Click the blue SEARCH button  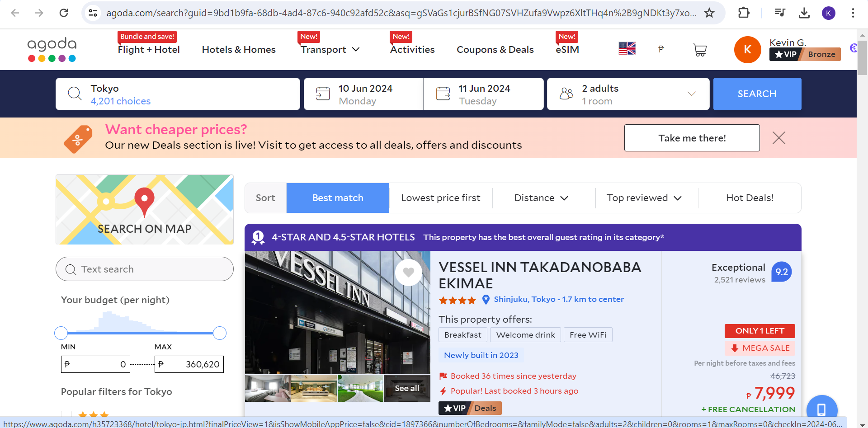[x=757, y=94]
